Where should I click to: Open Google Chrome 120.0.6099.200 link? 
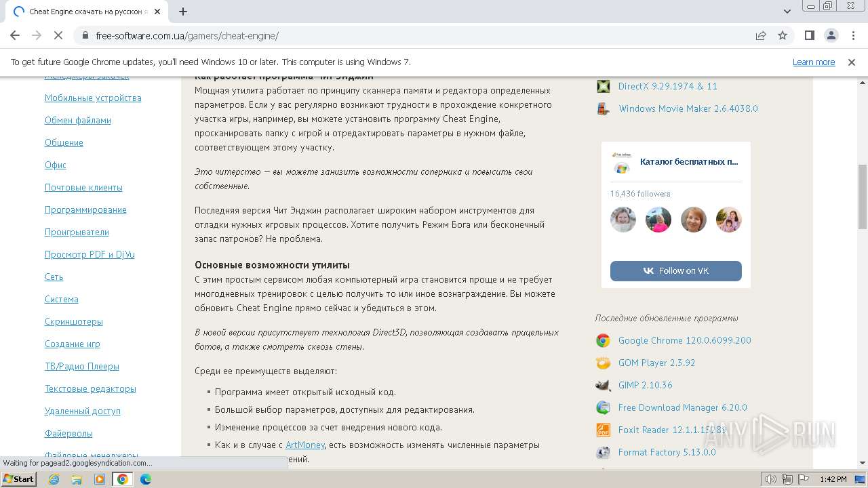coord(685,340)
